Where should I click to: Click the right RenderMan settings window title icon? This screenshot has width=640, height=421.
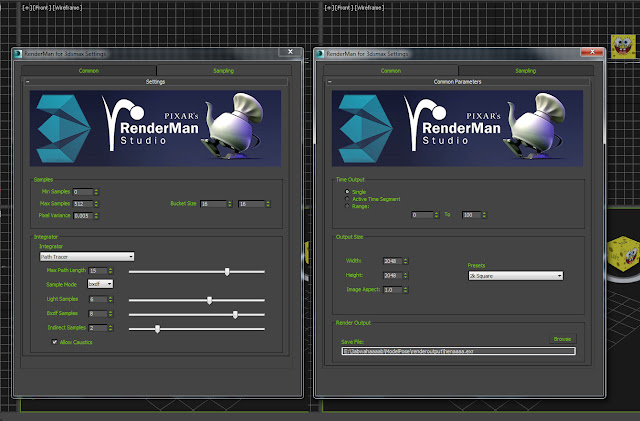pyautogui.click(x=320, y=53)
